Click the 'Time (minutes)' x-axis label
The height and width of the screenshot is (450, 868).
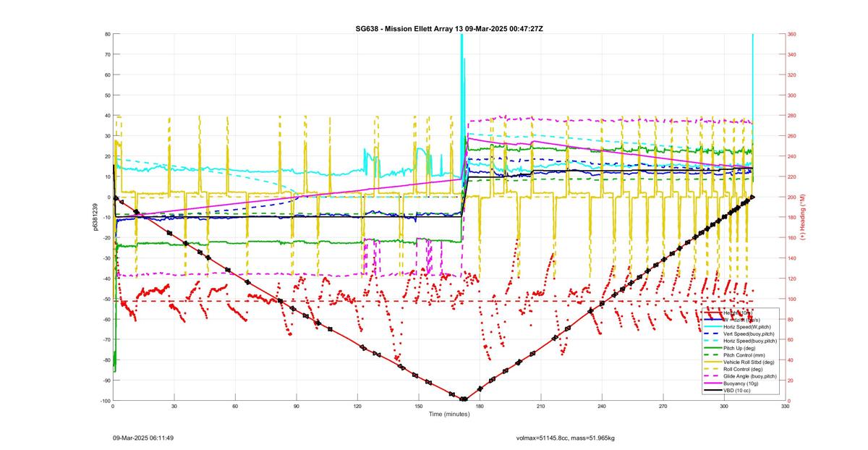click(448, 414)
